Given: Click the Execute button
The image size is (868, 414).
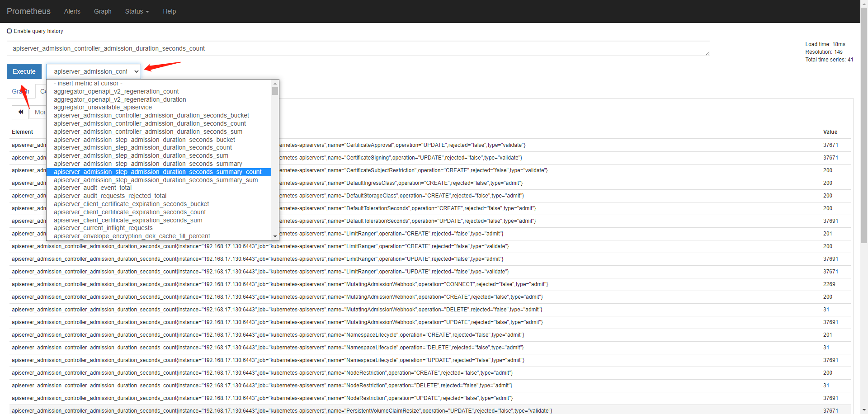Looking at the screenshot, I should [24, 71].
